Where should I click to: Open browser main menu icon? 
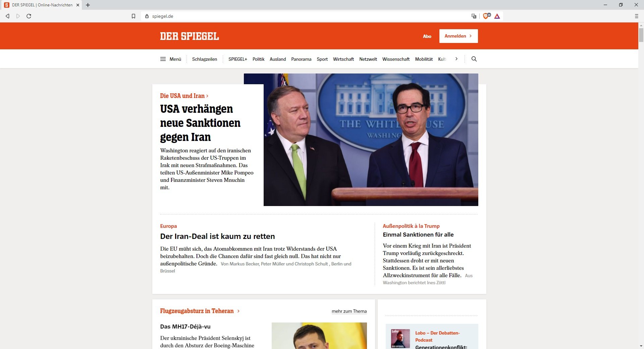tap(636, 16)
